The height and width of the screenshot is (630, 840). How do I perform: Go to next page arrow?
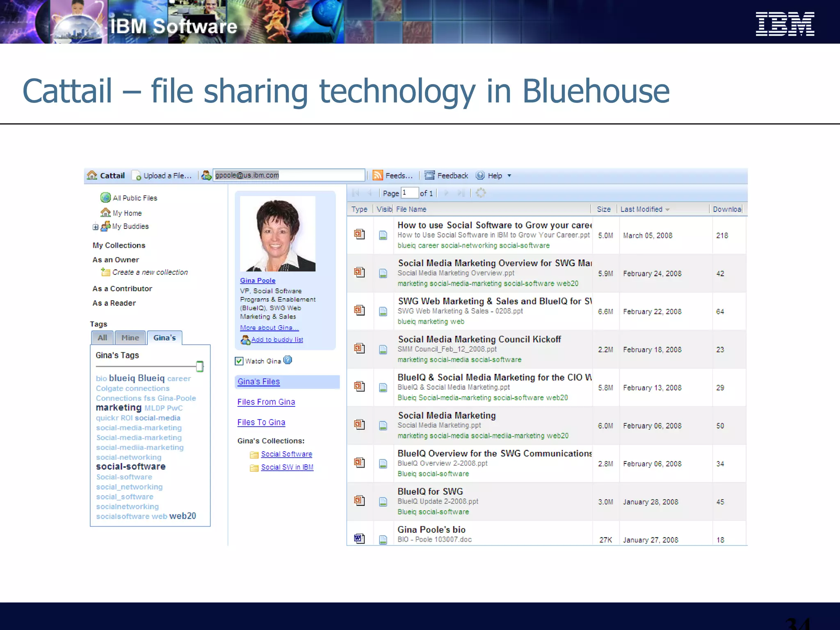click(x=446, y=193)
